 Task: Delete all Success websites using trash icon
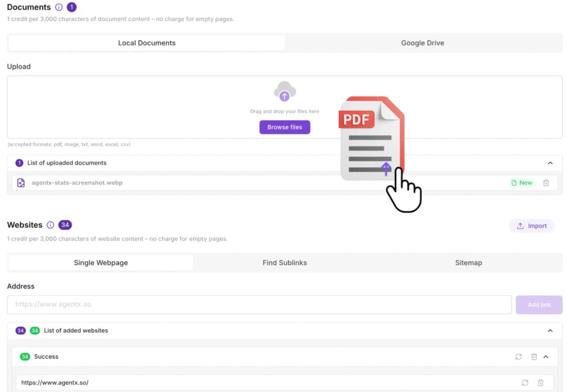click(534, 357)
